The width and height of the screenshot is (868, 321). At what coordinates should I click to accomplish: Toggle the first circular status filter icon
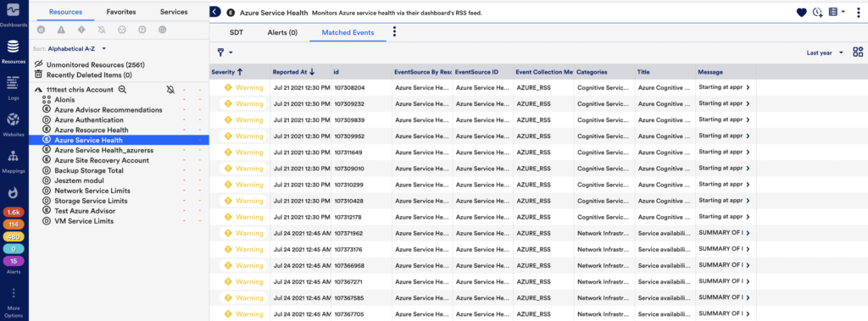41,30
